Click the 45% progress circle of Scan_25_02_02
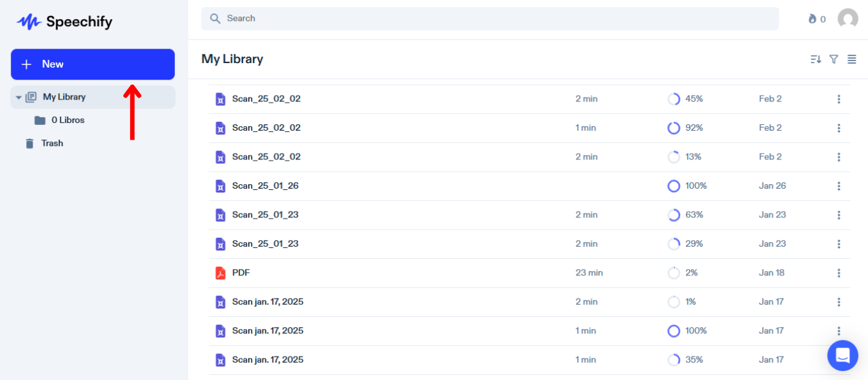The height and width of the screenshot is (380, 868). [x=674, y=99]
